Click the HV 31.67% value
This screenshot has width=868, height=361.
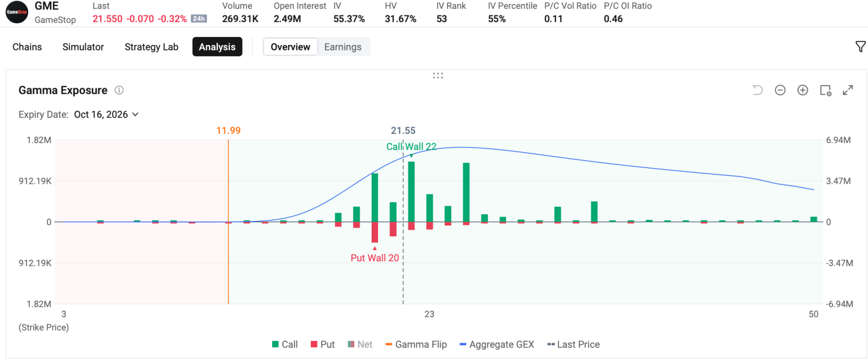(400, 18)
